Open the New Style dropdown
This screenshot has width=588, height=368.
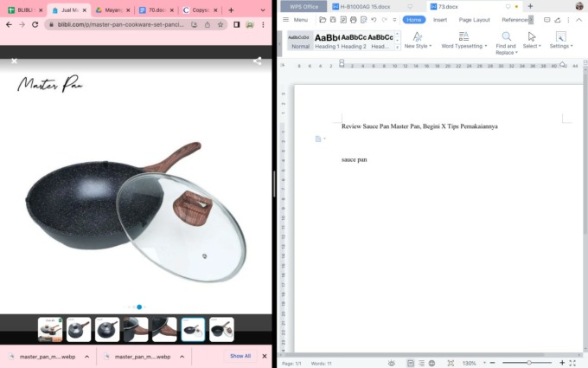(x=418, y=40)
